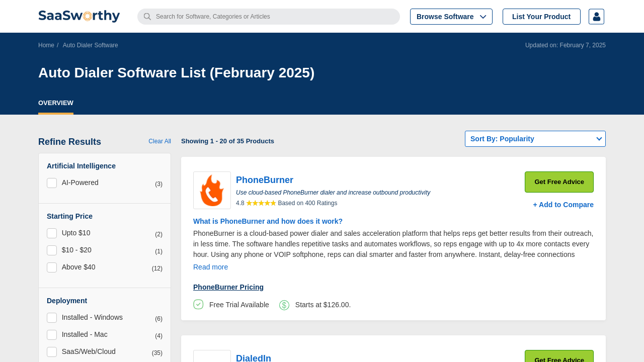The width and height of the screenshot is (644, 362).
Task: Expand PhoneBurner description with Read more
Action: point(210,267)
